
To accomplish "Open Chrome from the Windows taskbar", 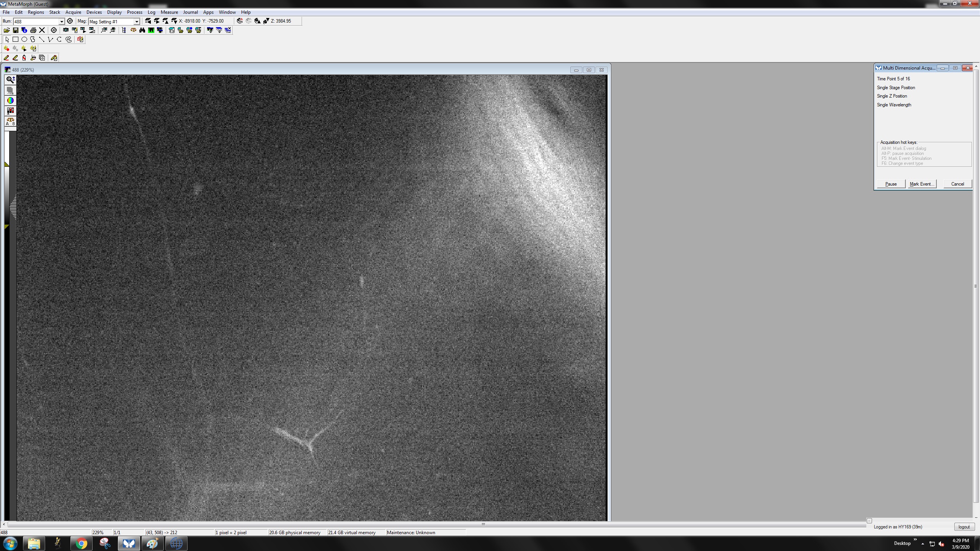I will point(81,543).
